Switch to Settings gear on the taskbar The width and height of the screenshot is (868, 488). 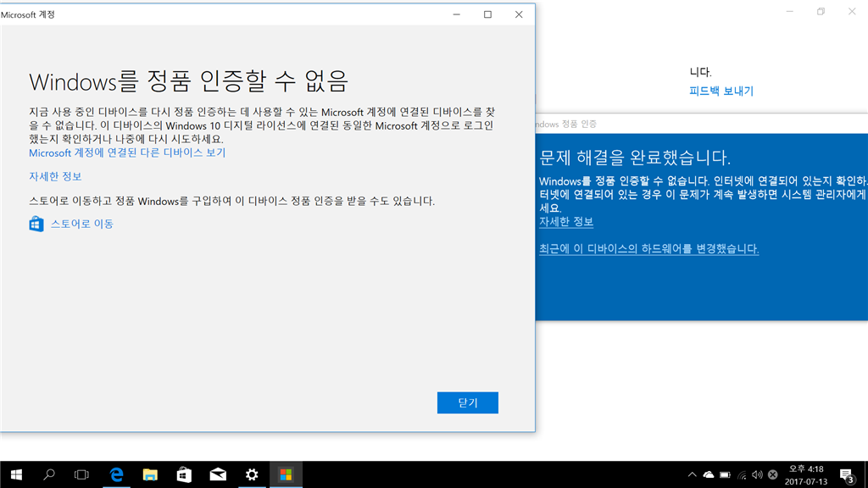coord(252,474)
